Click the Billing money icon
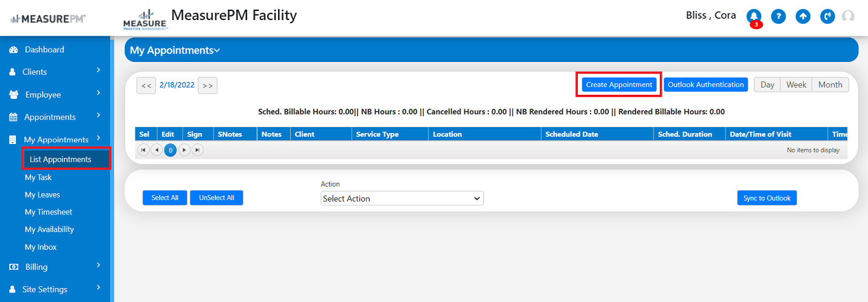 (x=13, y=267)
